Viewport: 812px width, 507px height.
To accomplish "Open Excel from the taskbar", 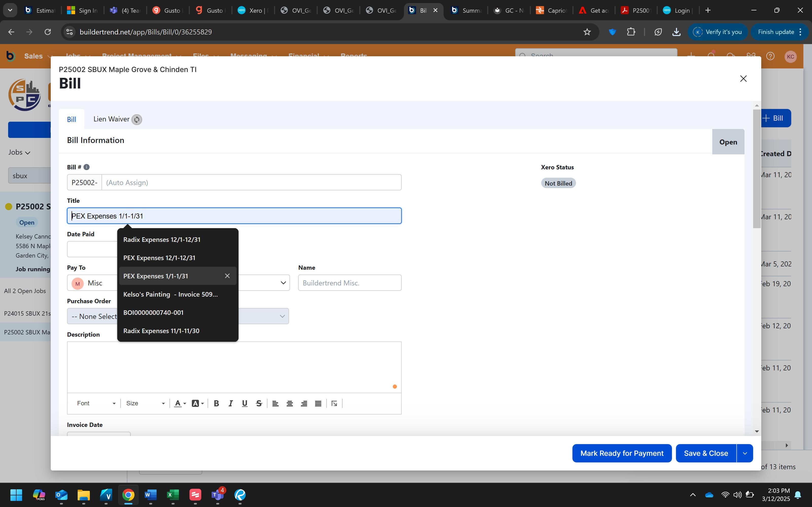I will 173,495.
